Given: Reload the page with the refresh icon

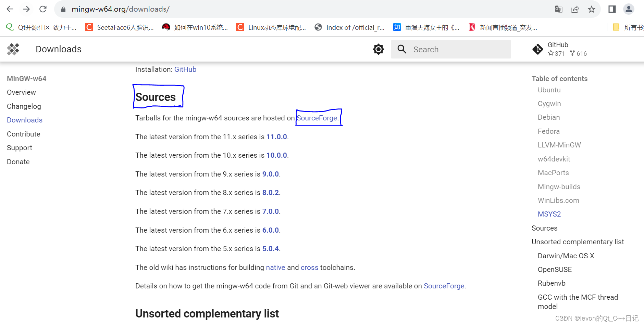Looking at the screenshot, I should (x=43, y=9).
